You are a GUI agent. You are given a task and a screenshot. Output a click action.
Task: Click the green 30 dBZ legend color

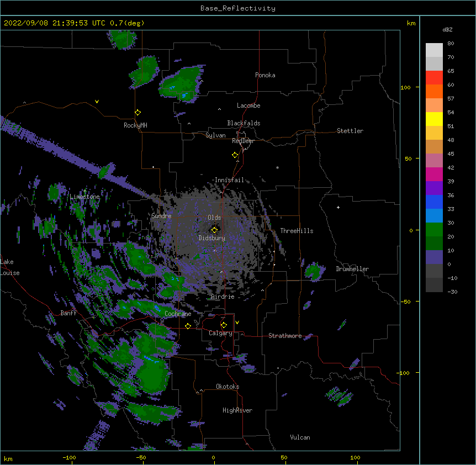pos(434,229)
